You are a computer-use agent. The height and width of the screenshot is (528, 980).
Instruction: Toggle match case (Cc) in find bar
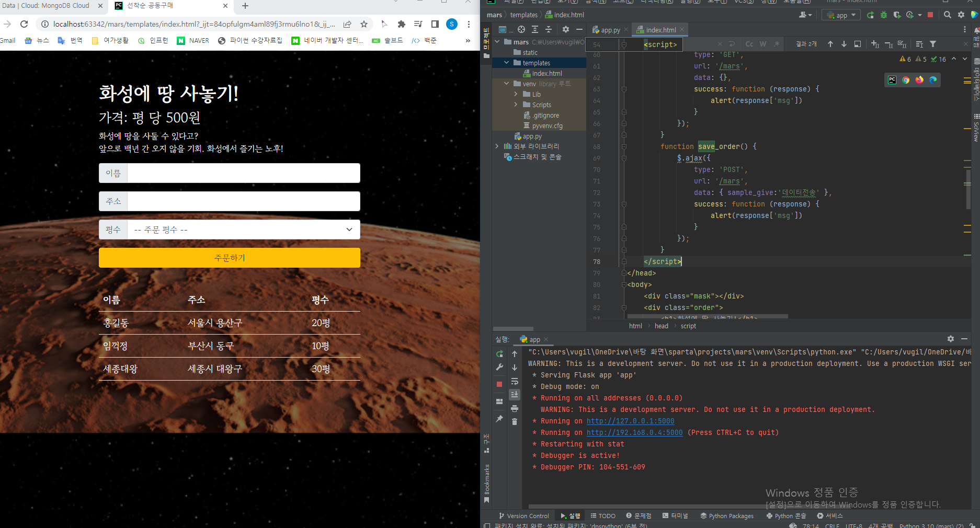tap(749, 44)
